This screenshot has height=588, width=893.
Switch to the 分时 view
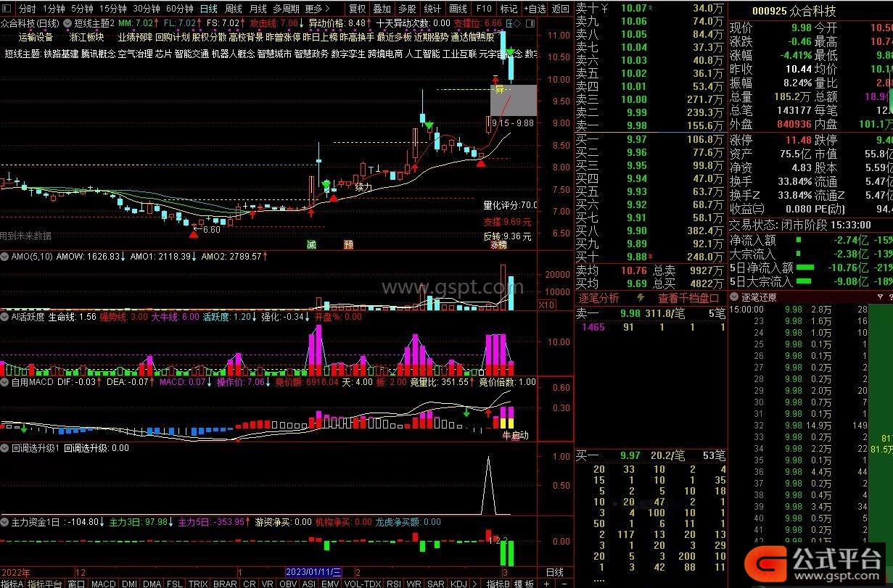click(27, 9)
